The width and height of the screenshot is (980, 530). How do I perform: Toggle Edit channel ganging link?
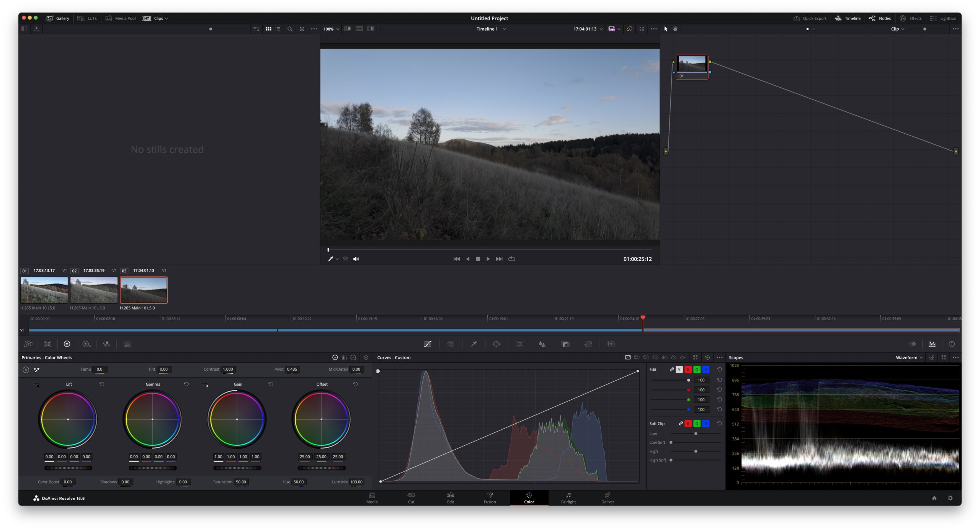coord(672,370)
